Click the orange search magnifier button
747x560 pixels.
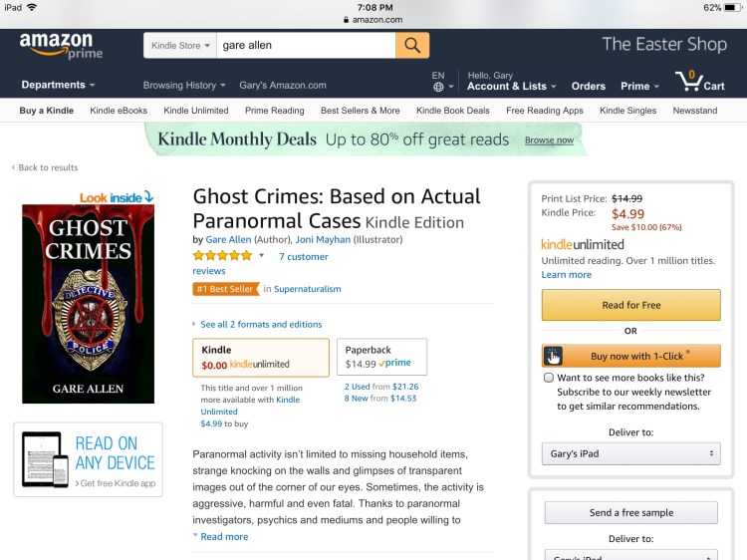411,45
